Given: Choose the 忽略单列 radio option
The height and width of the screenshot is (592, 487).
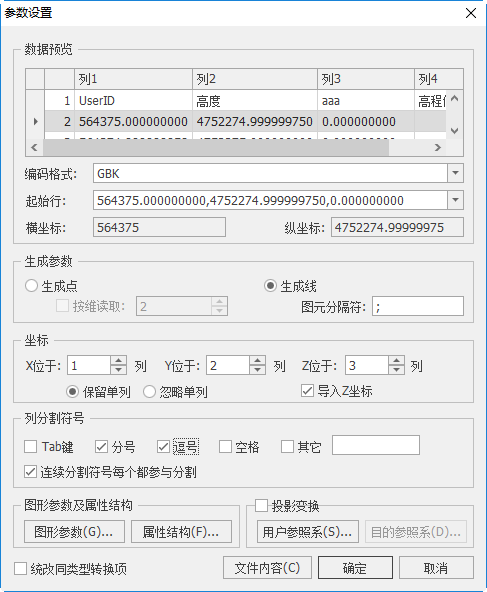Looking at the screenshot, I should (149, 392).
